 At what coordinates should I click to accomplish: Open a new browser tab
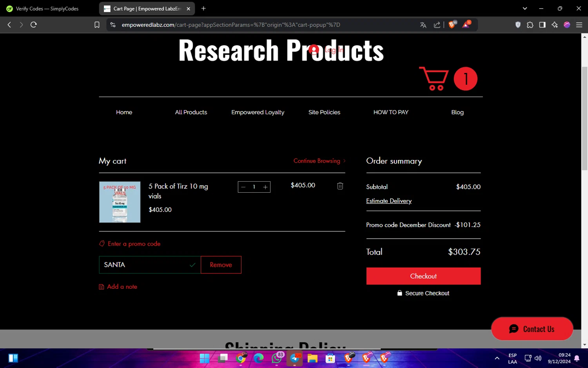203,8
